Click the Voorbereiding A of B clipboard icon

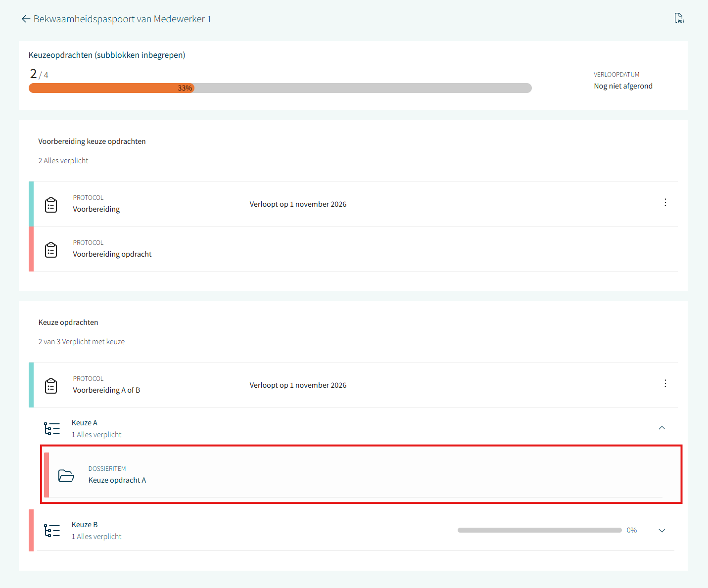(x=51, y=386)
